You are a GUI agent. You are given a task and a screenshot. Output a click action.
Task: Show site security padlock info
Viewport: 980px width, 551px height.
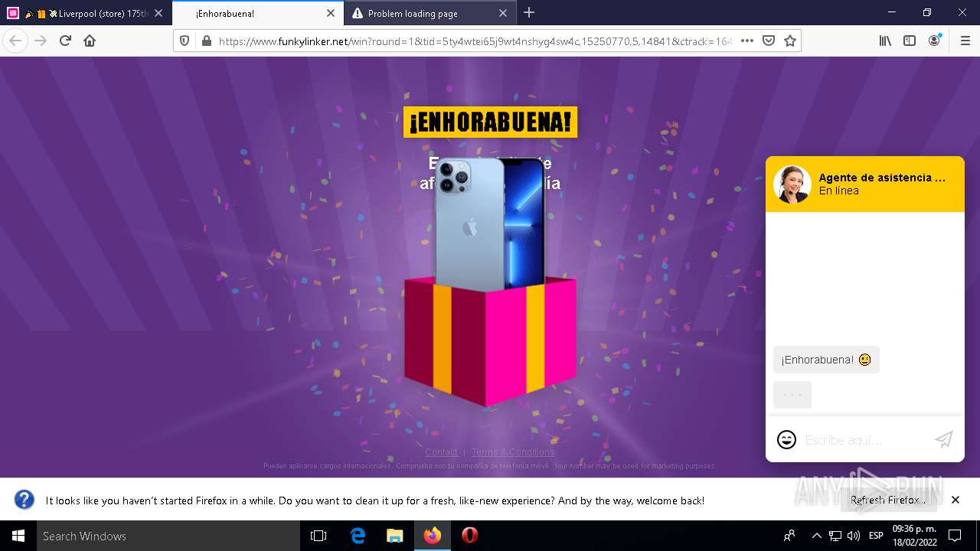[x=205, y=41]
